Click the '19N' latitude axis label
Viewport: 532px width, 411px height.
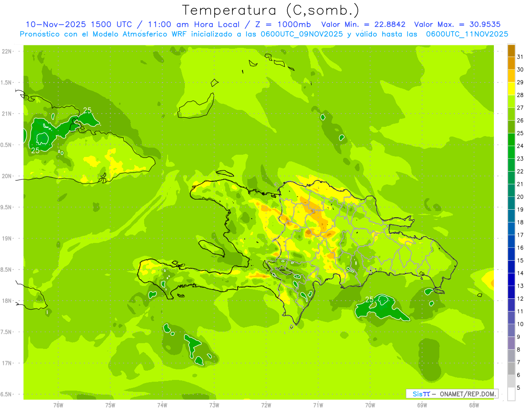point(7,238)
